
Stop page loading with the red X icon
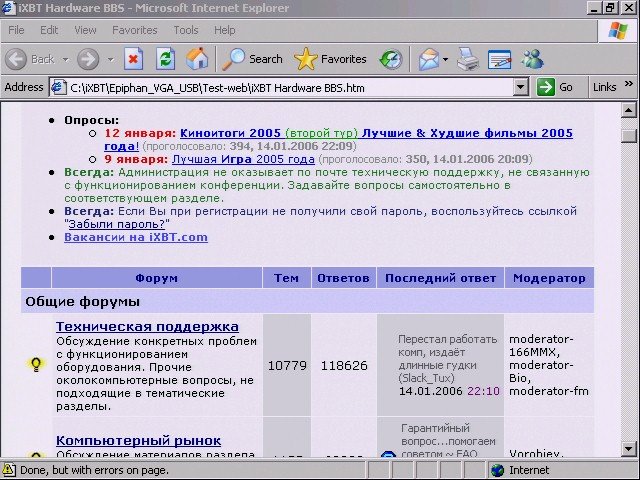133,59
